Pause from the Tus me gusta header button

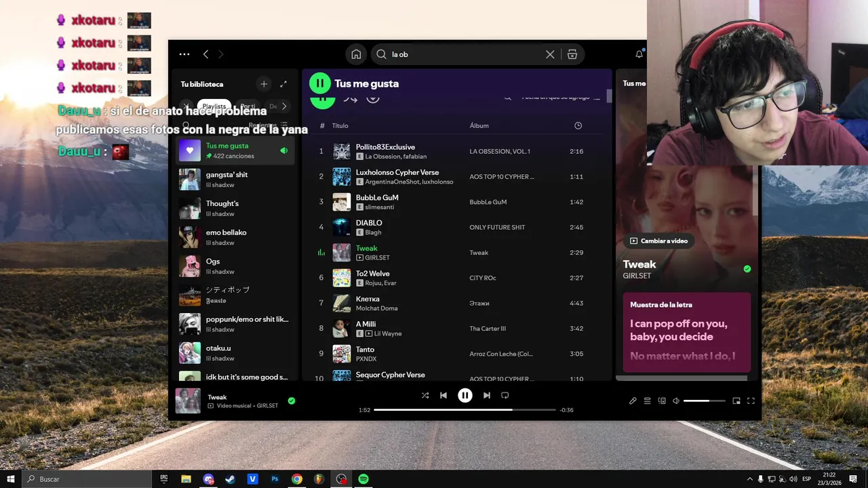[x=319, y=83]
